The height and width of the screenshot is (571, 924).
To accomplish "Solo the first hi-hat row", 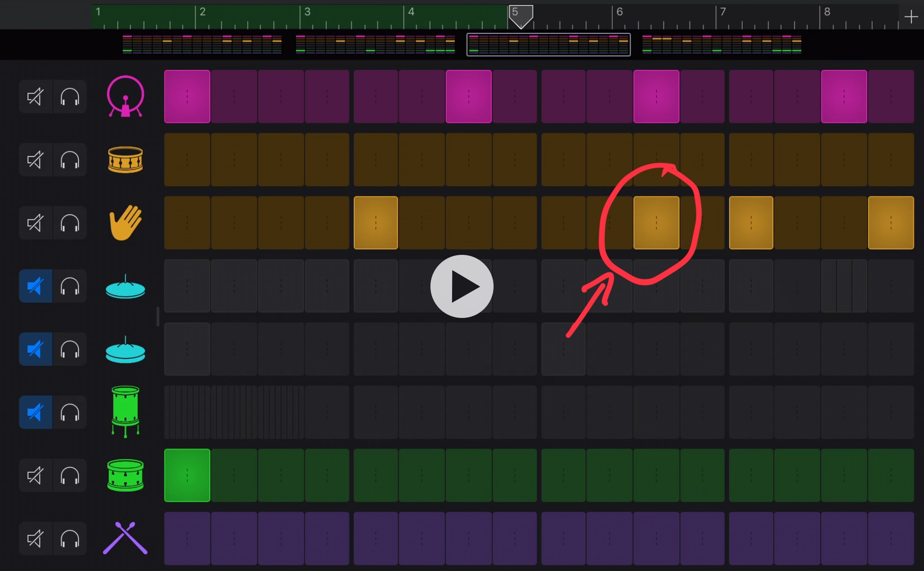I will (x=70, y=286).
